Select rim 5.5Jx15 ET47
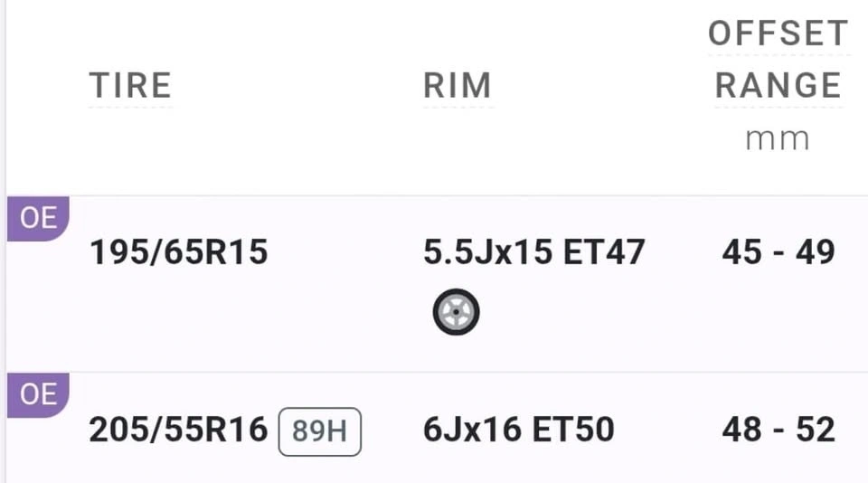 pos(534,252)
